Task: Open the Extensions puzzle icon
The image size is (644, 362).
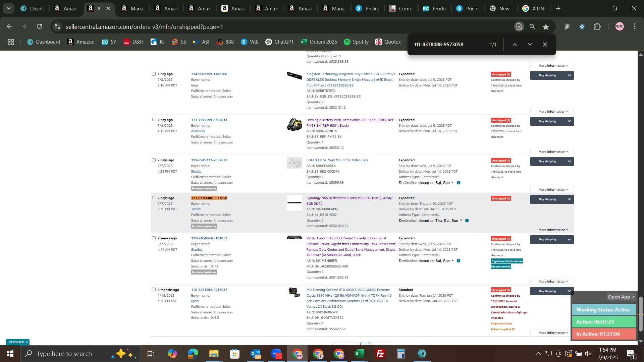Action: point(597,26)
